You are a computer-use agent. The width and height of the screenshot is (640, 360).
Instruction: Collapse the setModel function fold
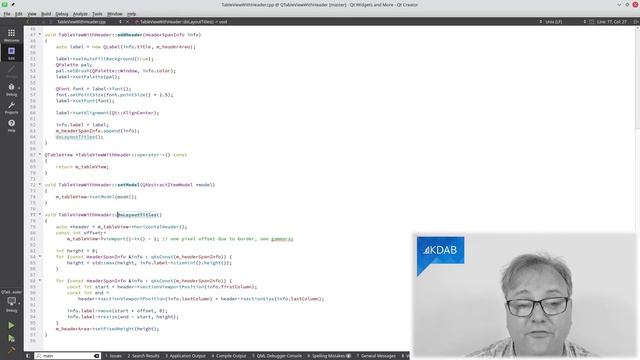point(40,184)
